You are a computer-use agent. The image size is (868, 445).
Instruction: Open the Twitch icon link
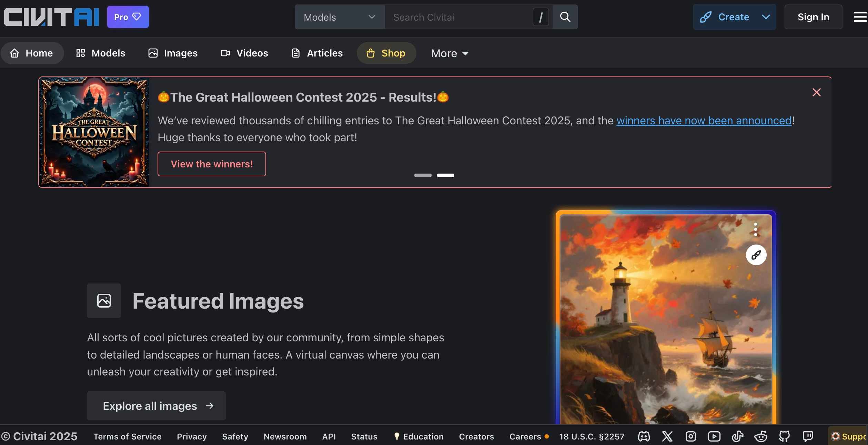click(808, 436)
